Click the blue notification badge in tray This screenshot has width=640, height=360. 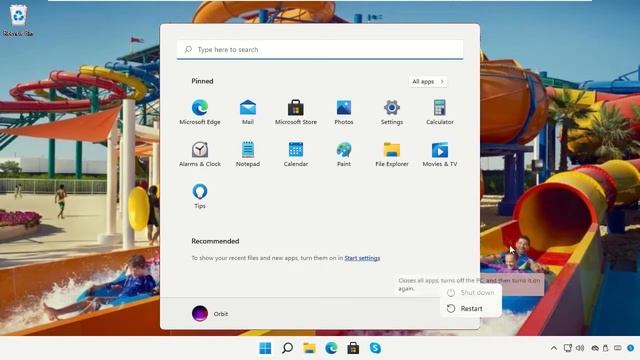[631, 348]
